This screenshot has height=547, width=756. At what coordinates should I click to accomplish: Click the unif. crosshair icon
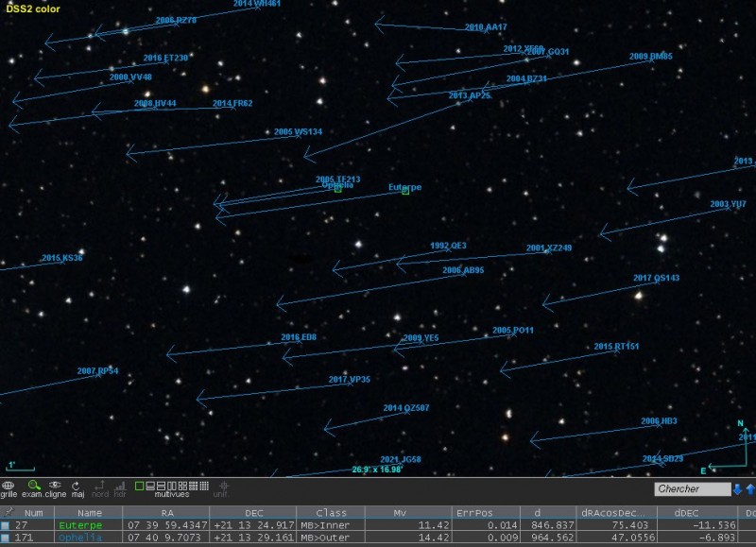[223, 486]
